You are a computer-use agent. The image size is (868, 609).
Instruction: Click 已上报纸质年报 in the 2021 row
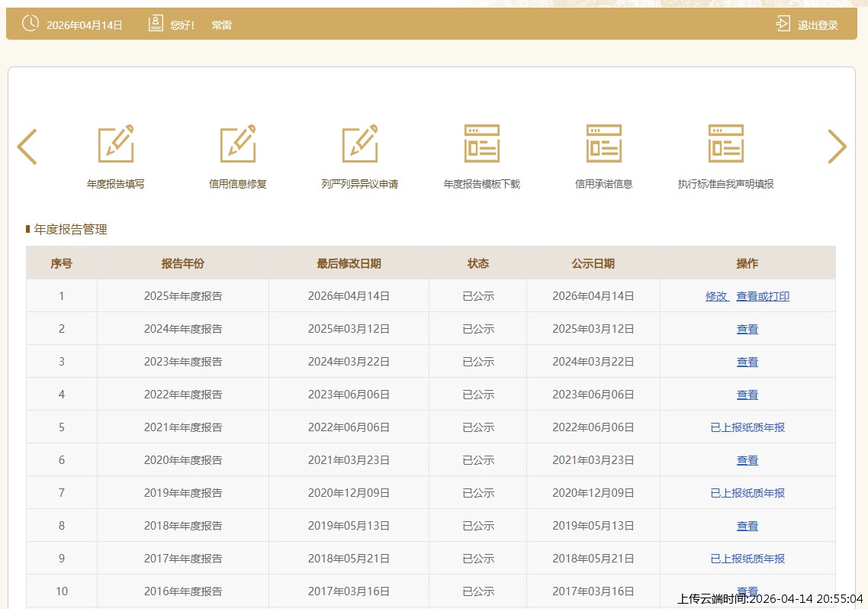[747, 427]
